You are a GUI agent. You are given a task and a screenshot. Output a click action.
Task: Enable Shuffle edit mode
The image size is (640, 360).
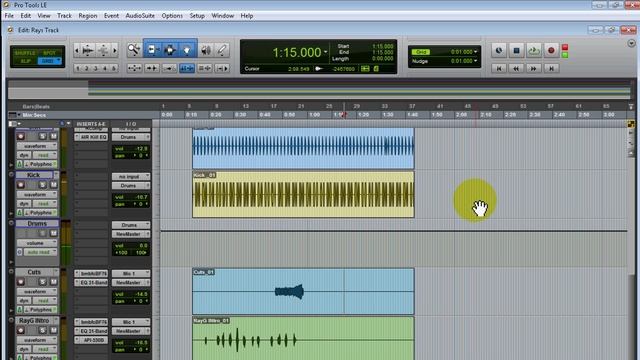click(x=25, y=53)
